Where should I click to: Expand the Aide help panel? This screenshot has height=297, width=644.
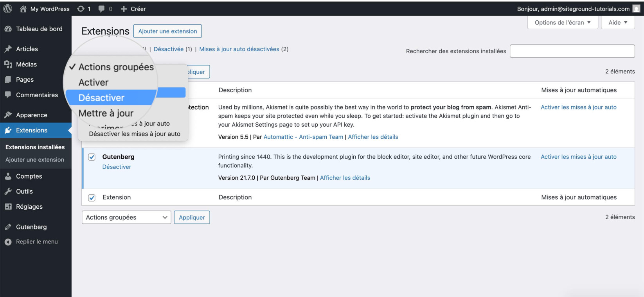[x=618, y=23]
